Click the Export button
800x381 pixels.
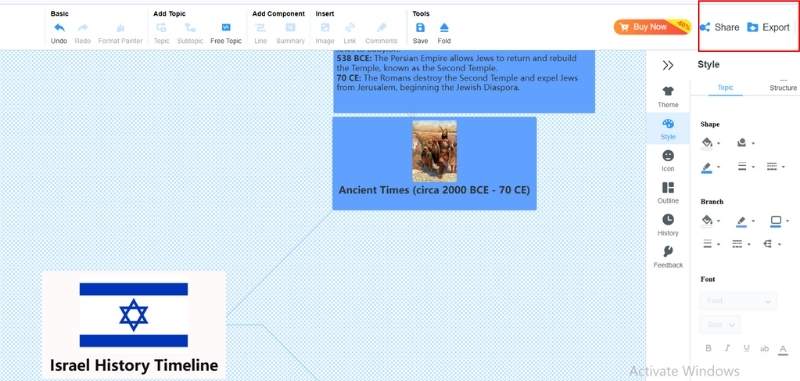click(768, 28)
